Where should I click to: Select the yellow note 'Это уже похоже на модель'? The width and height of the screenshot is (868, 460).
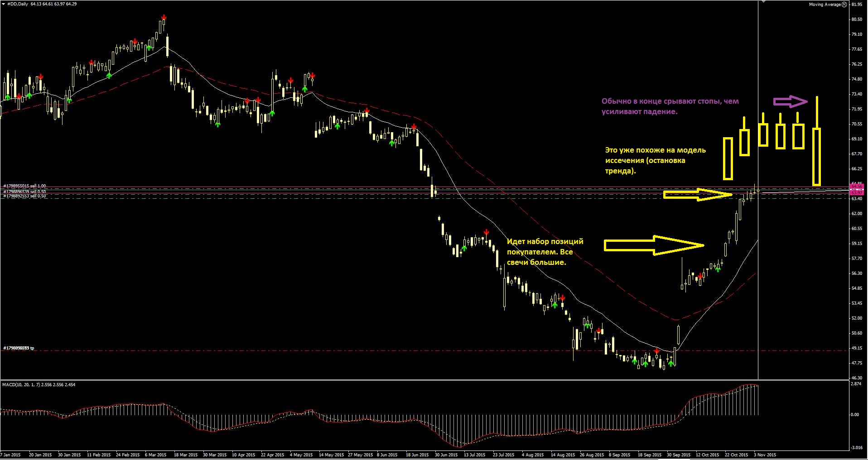click(x=656, y=160)
